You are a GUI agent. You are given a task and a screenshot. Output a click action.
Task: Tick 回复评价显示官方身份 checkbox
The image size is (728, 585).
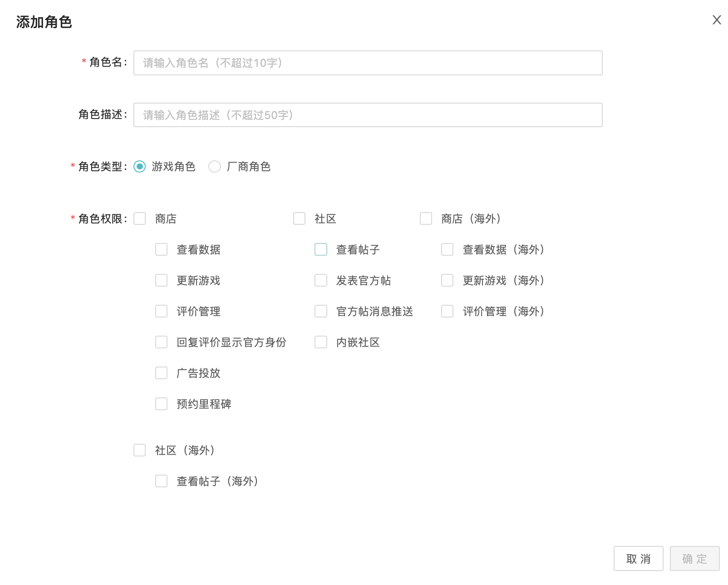coord(162,342)
